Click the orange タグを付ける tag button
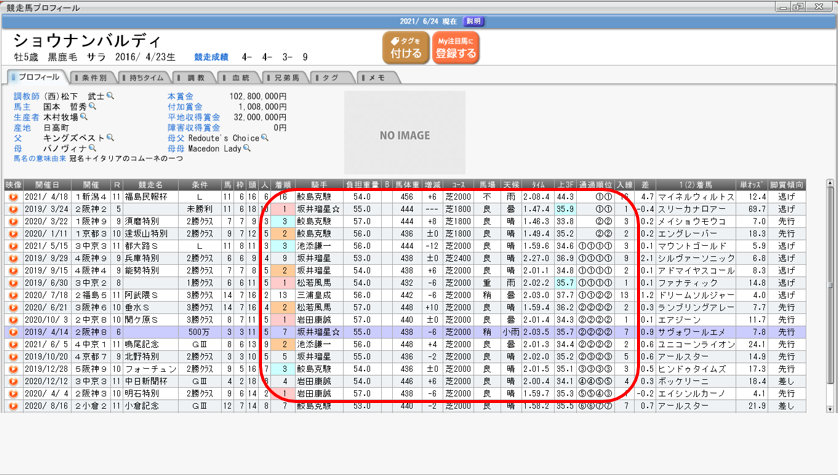This screenshot has height=475, width=838. click(x=406, y=47)
